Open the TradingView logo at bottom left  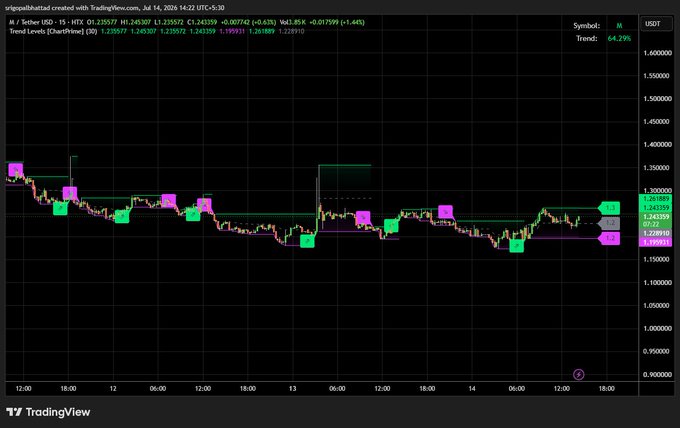coord(48,412)
